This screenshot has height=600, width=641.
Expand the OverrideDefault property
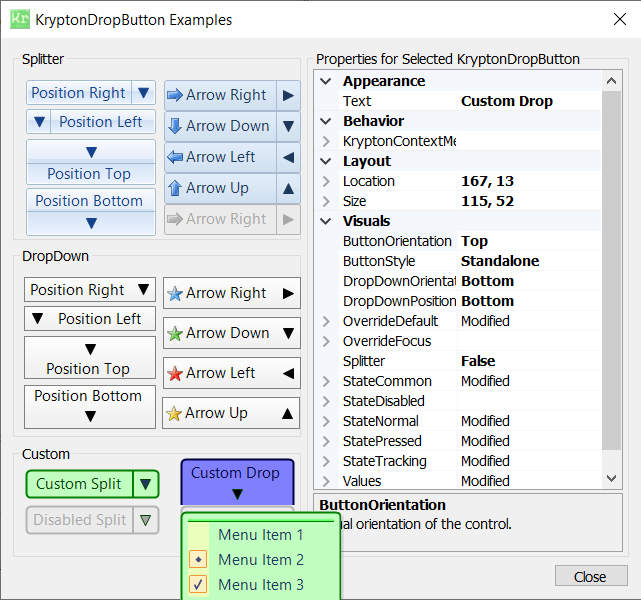326,321
